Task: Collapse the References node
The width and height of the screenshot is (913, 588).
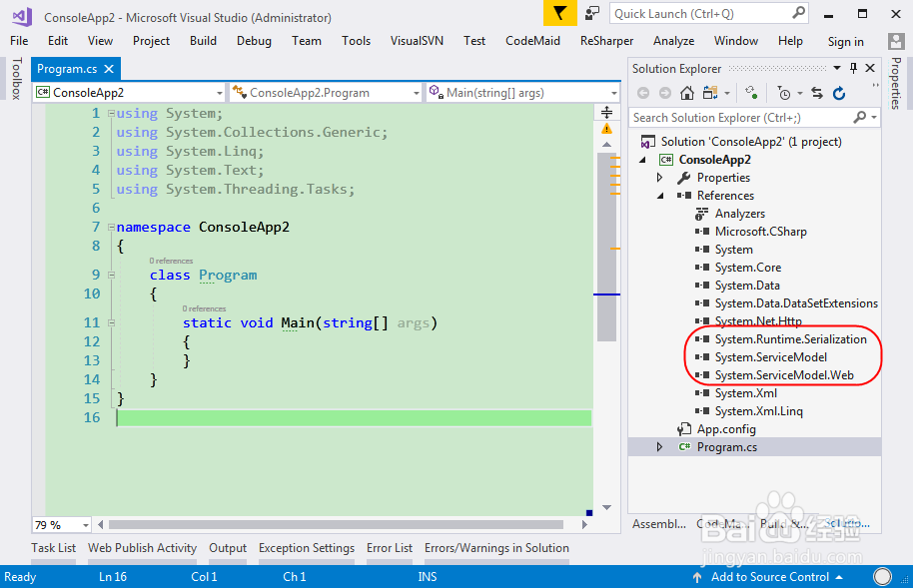Action: (660, 196)
